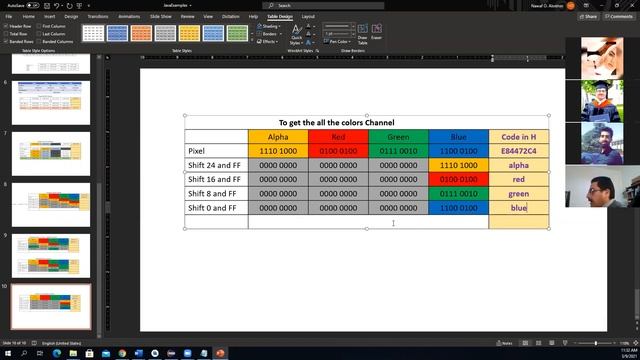Start presentation from beginning icon
This screenshot has width=640, height=360.
[79, 6]
